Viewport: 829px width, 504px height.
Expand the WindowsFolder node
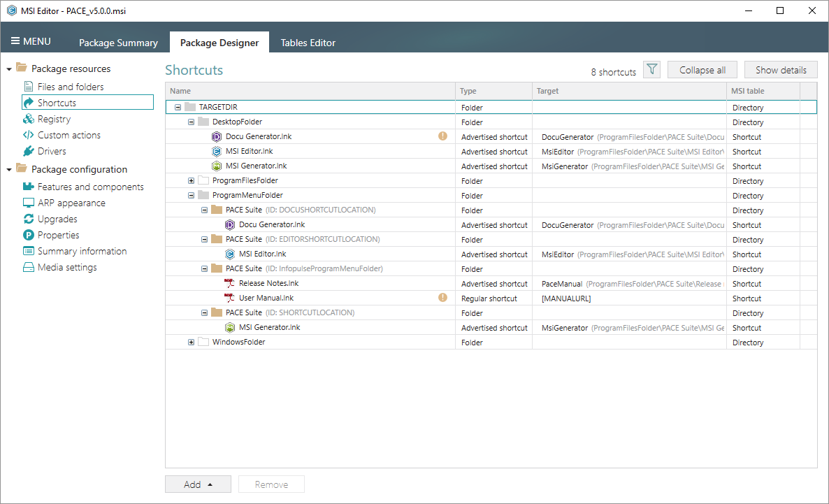point(191,343)
